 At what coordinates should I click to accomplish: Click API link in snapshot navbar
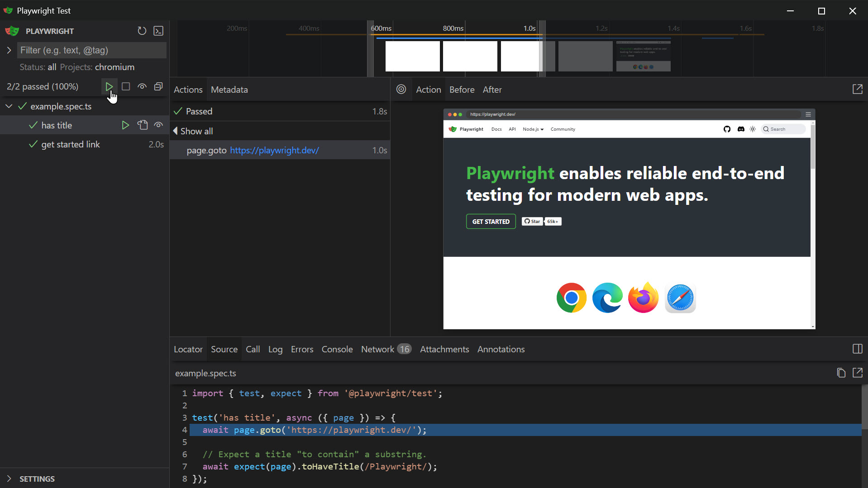[x=512, y=129]
